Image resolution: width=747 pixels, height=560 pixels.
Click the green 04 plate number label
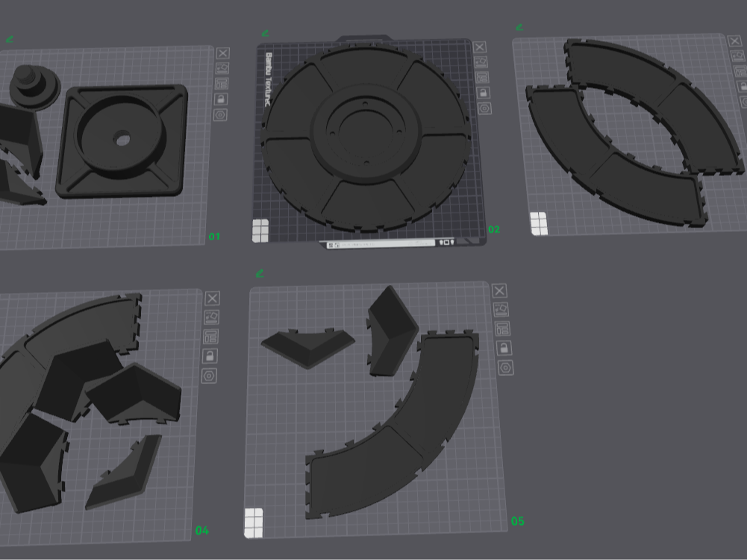coord(202,530)
